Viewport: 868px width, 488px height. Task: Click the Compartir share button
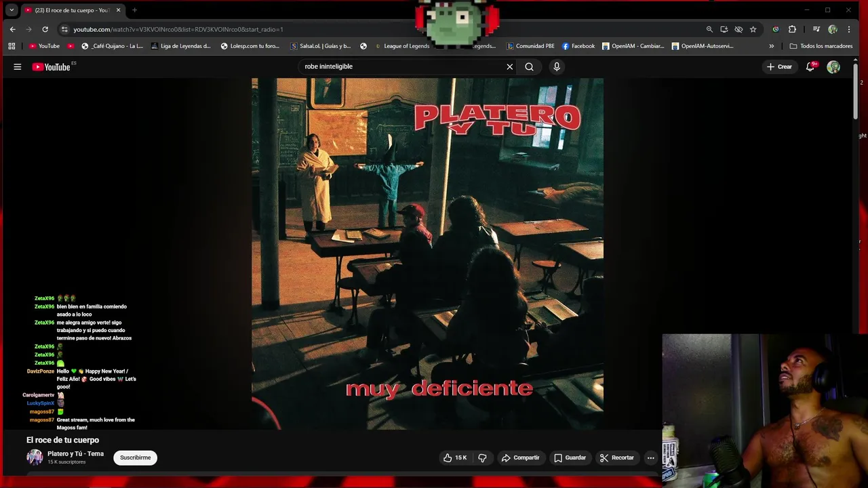520,457
